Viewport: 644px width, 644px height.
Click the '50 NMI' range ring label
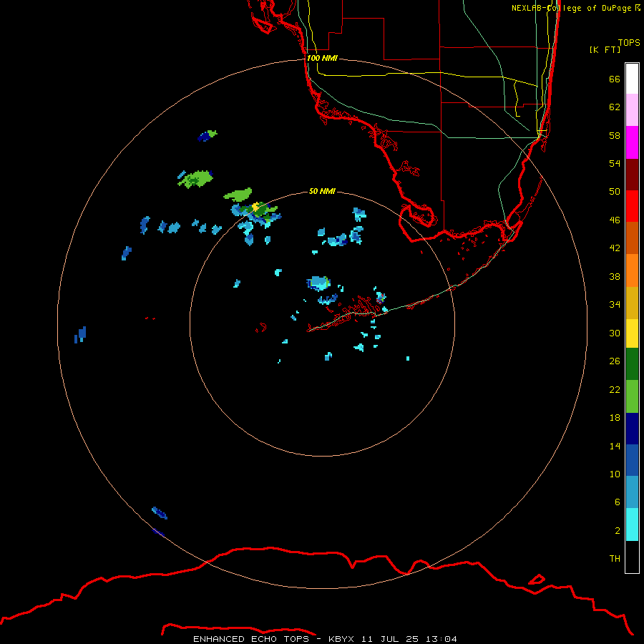322,191
